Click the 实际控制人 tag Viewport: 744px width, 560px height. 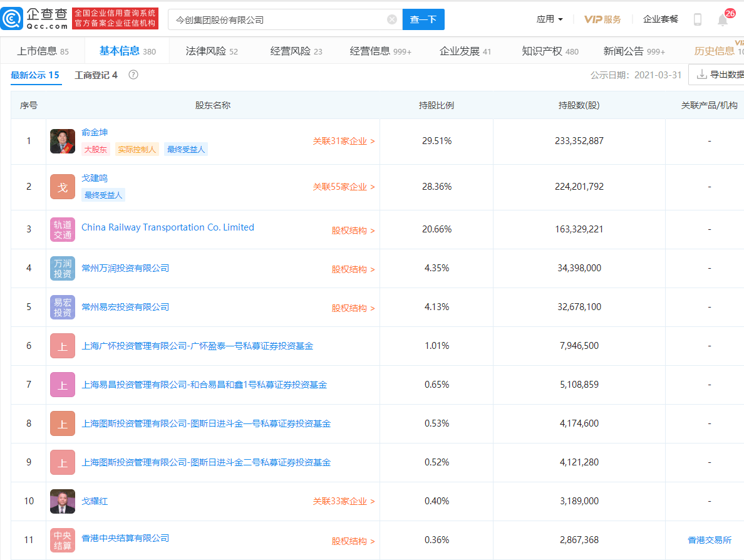tap(137, 149)
